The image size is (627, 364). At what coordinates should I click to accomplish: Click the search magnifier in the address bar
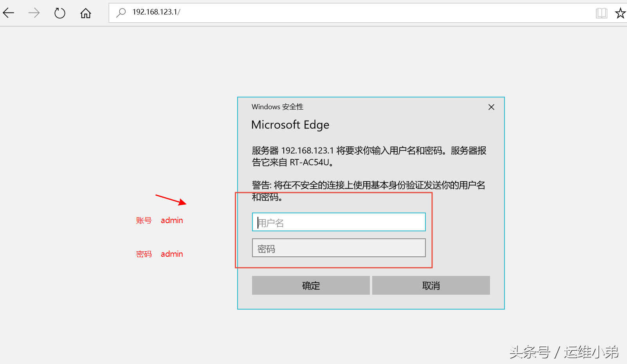[121, 13]
